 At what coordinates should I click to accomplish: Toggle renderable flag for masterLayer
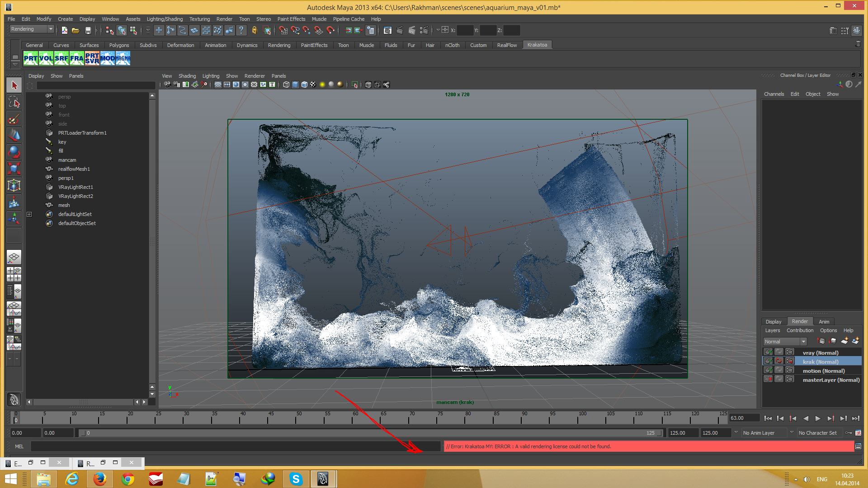pos(768,380)
